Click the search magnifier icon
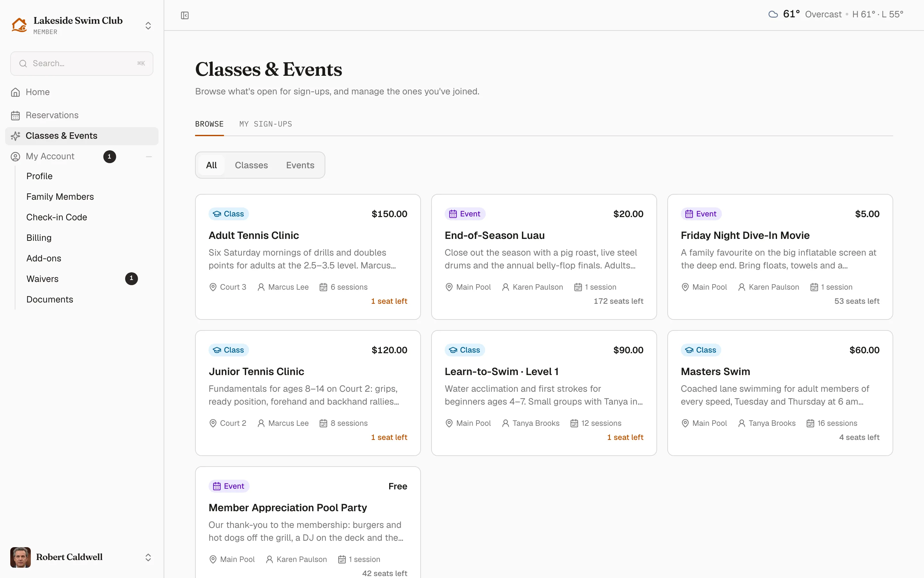Image resolution: width=924 pixels, height=578 pixels. click(23, 64)
